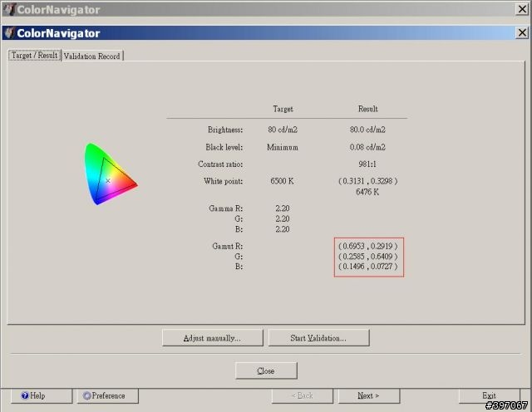The height and width of the screenshot is (412, 532).
Task: Open the Preference settings
Action: pos(107,395)
